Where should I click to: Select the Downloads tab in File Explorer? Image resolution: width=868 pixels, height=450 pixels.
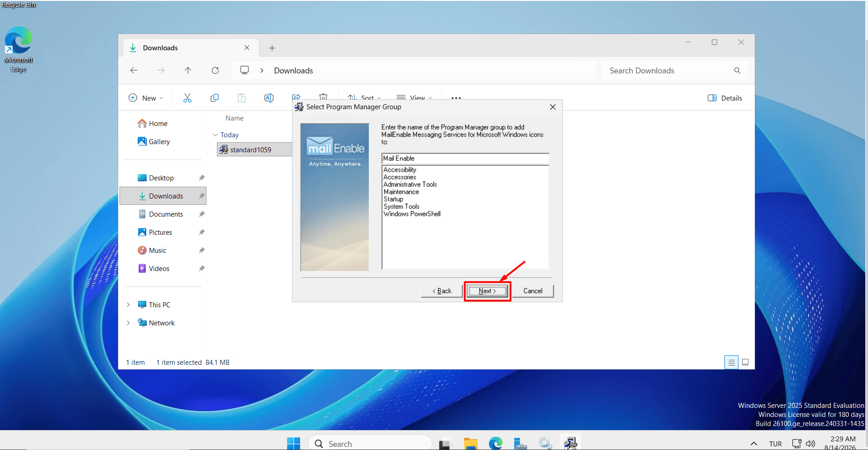coord(191,48)
